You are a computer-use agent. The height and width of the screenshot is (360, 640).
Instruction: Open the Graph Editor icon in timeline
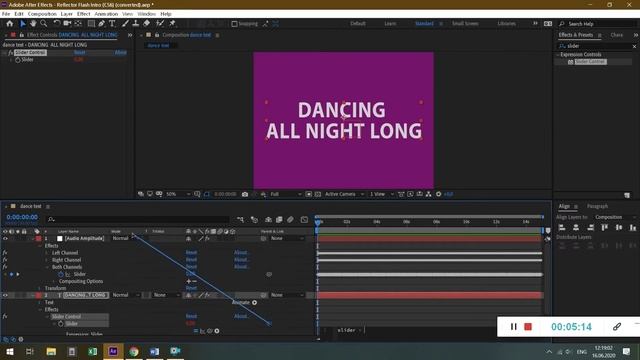pyautogui.click(x=304, y=220)
